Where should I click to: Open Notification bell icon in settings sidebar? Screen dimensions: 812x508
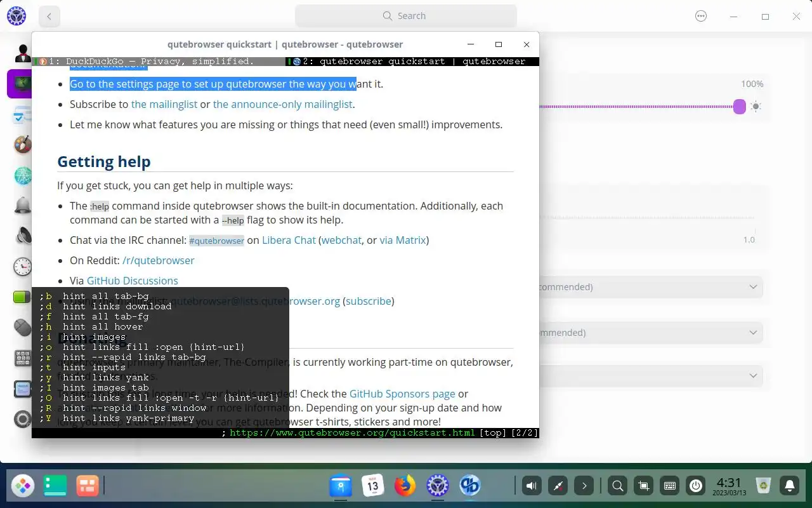pos(23,205)
